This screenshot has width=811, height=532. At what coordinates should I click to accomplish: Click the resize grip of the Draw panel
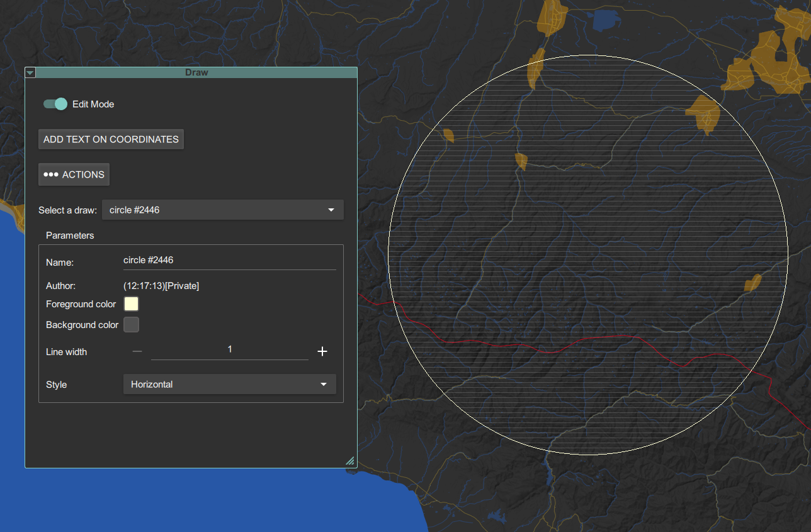coord(350,461)
